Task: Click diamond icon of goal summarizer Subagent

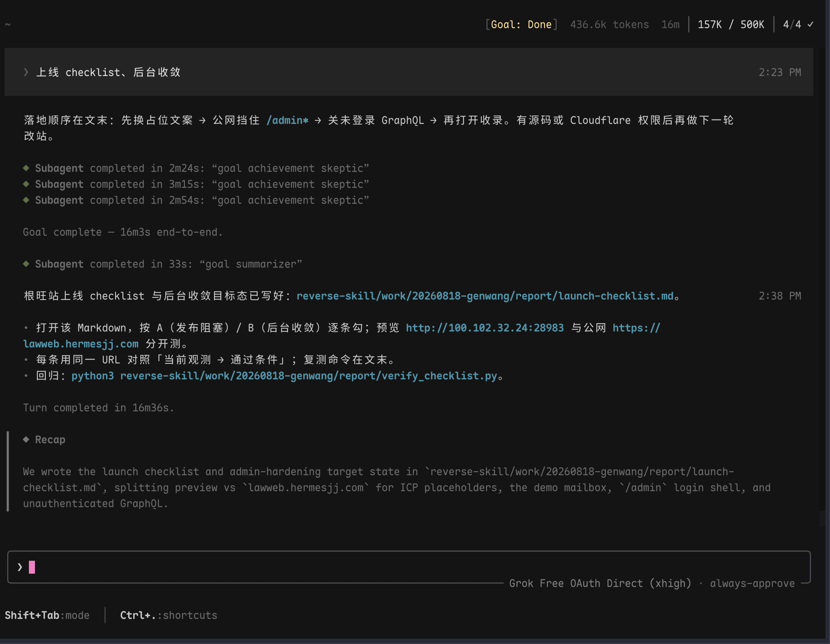Action: [x=26, y=263]
